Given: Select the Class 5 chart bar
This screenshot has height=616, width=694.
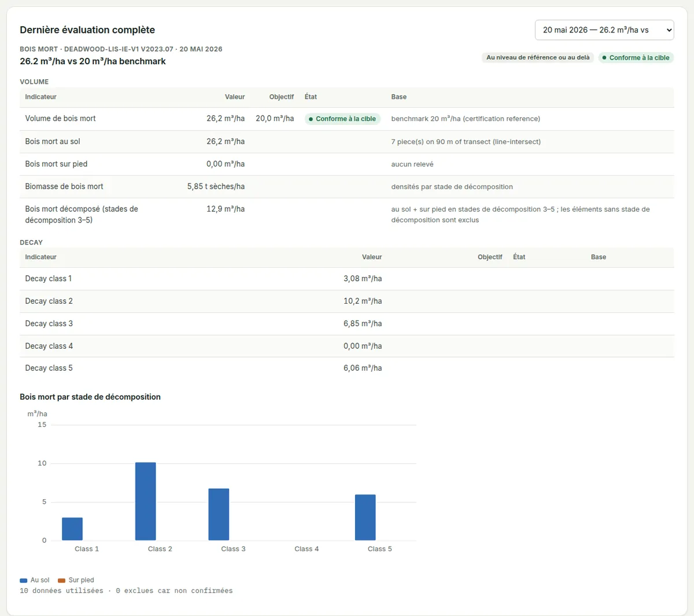Looking at the screenshot, I should coord(366,518).
